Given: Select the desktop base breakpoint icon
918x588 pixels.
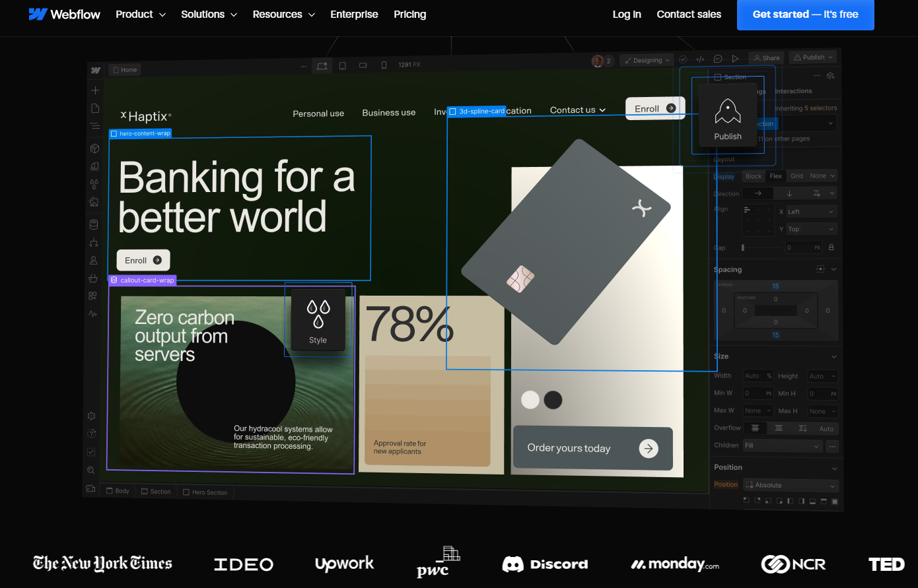Looking at the screenshot, I should (322, 65).
